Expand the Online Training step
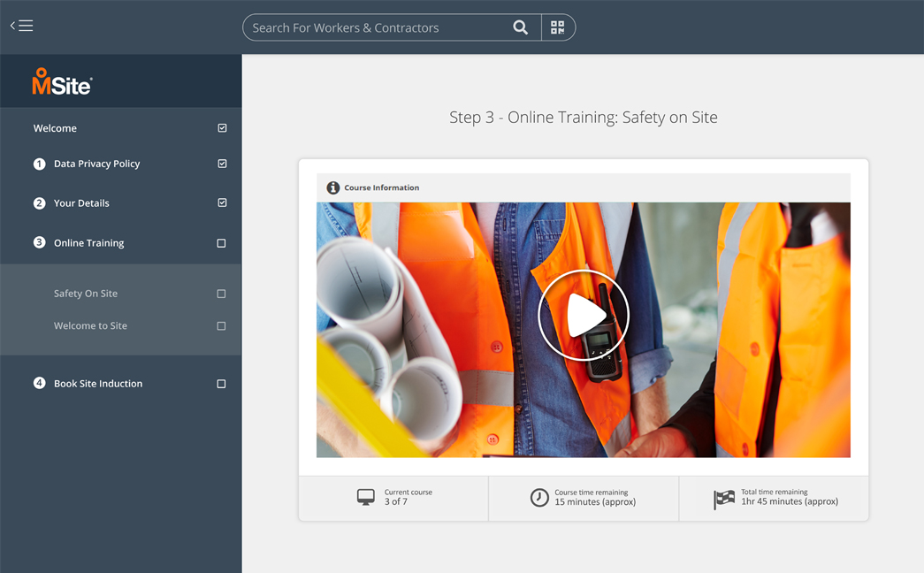 [x=88, y=243]
